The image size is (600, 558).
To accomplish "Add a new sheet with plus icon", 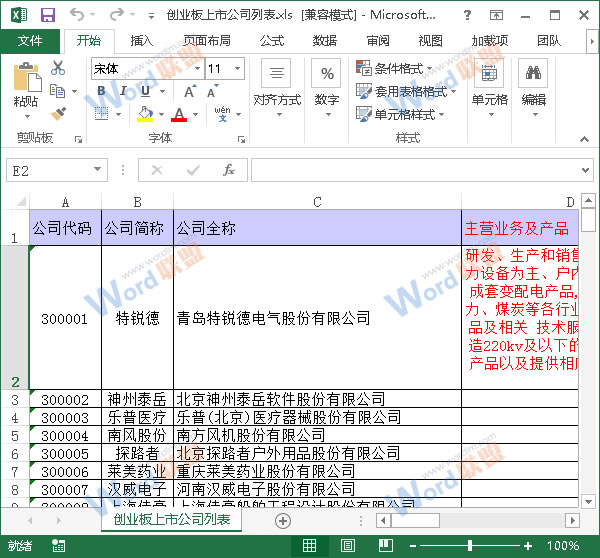I will point(283,521).
